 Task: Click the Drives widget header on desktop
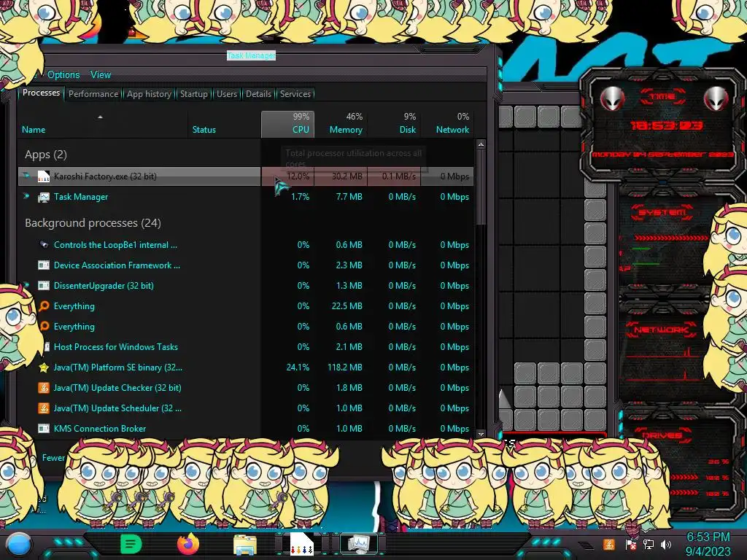point(661,435)
